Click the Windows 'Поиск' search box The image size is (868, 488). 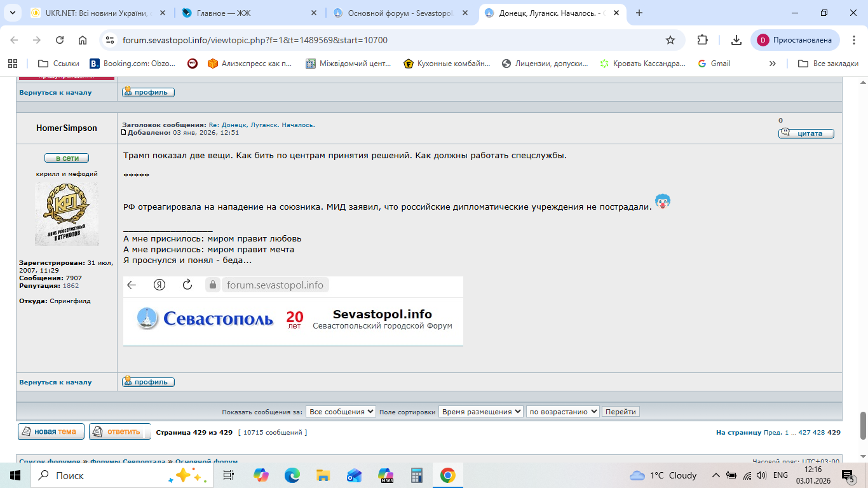121,475
